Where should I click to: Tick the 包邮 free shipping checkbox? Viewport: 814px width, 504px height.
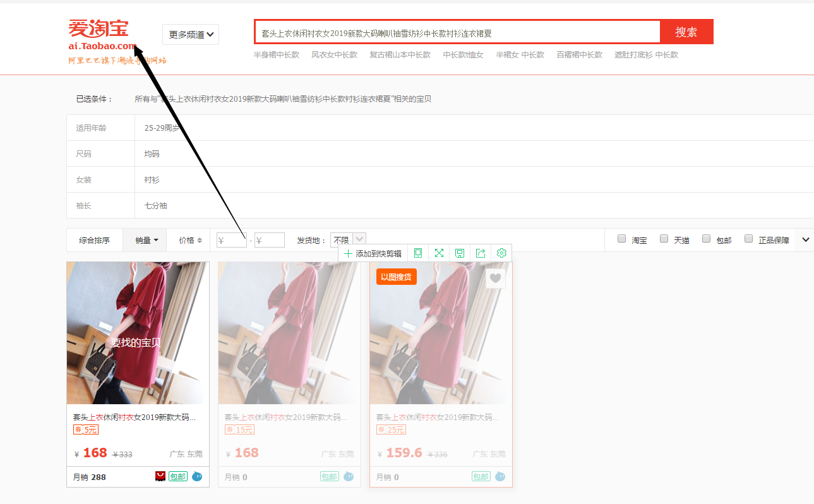coord(706,239)
